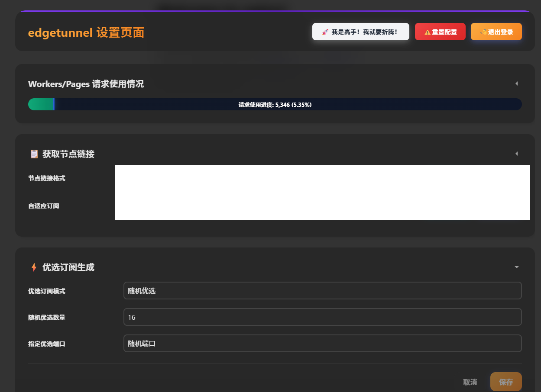Image resolution: width=541 pixels, height=392 pixels.
Task: Click 取消 to discard changes
Action: [x=470, y=382]
